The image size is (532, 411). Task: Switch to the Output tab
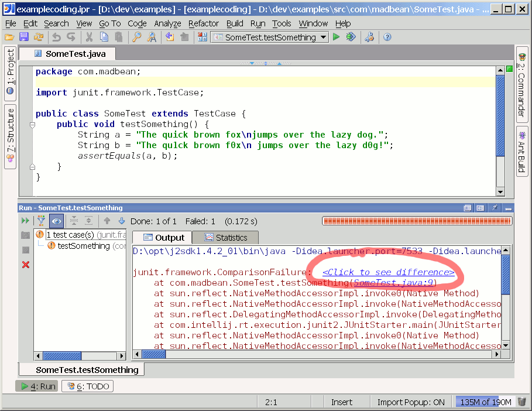pos(163,238)
